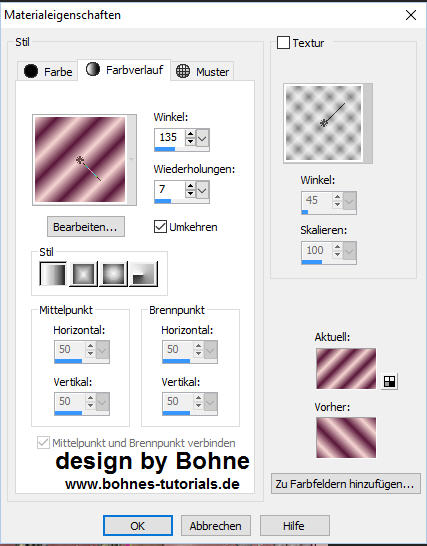Click the Aktuell gradient swatch

346,368
